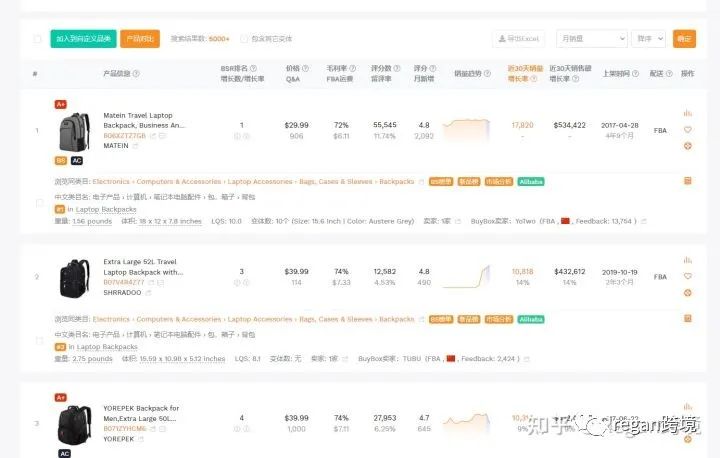Click the 导出Excel button
The height and width of the screenshot is (458, 720).
click(x=518, y=39)
